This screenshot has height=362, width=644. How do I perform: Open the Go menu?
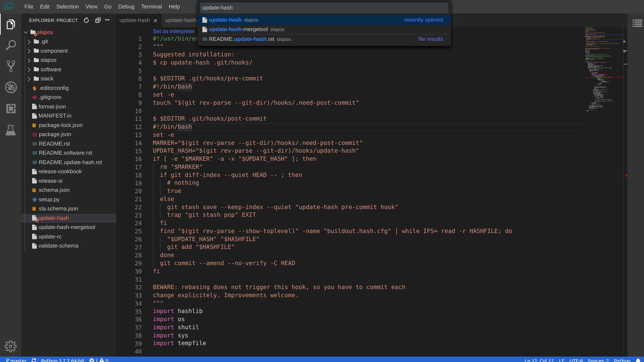point(108,6)
